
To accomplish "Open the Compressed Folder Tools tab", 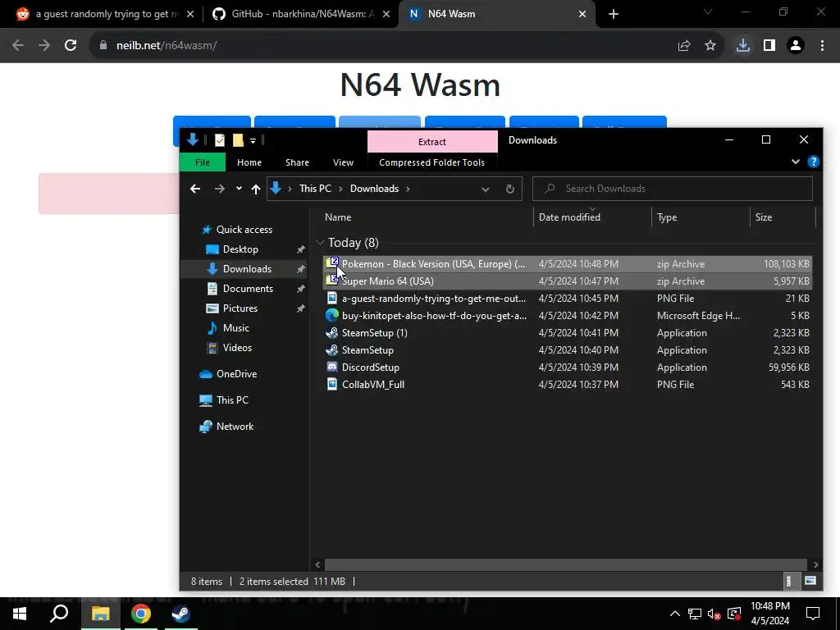I will point(431,162).
